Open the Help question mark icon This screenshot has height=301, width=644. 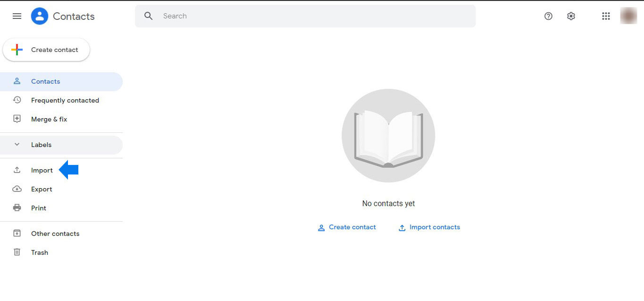(x=548, y=16)
